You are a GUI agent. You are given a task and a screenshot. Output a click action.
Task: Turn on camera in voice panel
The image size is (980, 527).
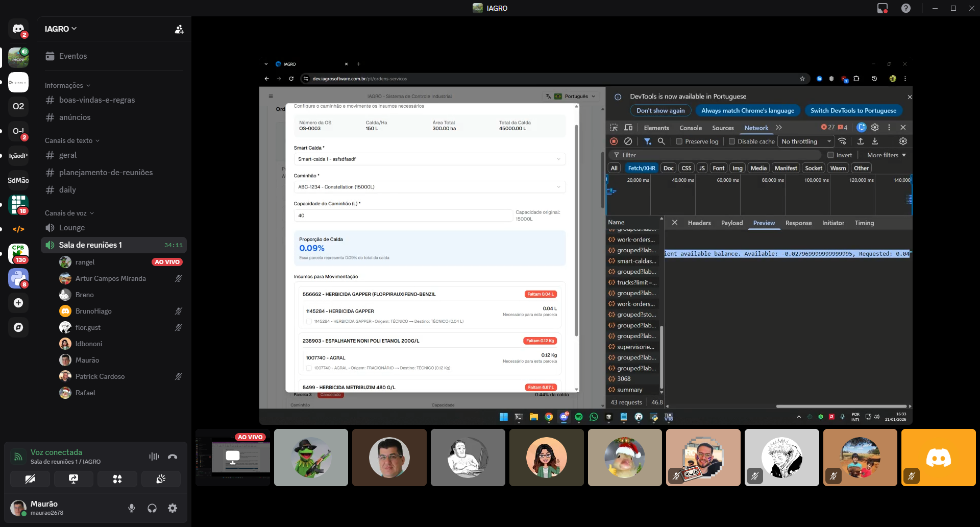[30, 479]
